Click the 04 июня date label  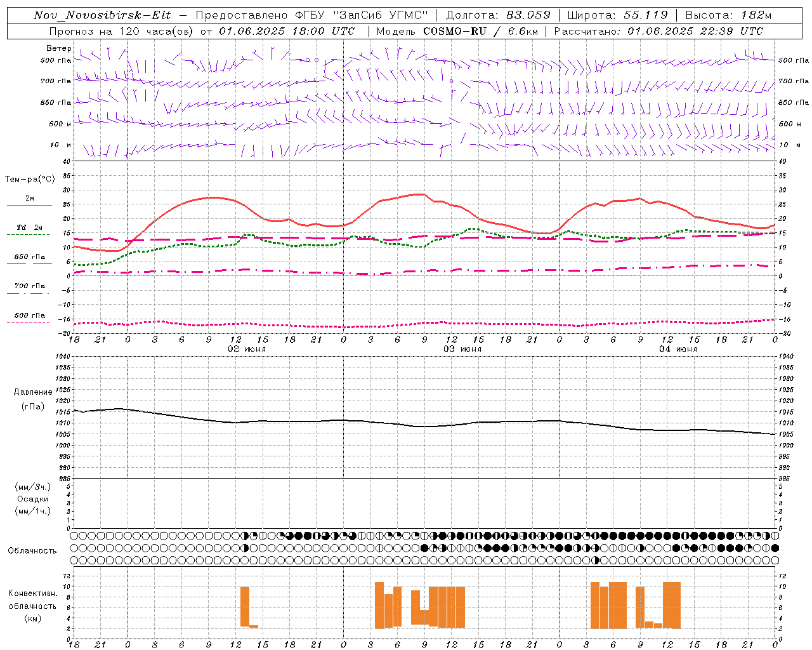(678, 349)
